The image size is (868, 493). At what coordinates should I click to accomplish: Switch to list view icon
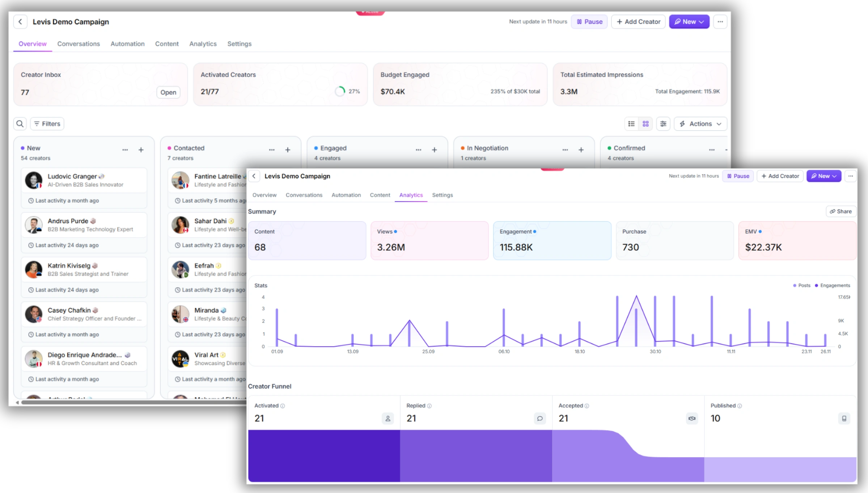631,124
